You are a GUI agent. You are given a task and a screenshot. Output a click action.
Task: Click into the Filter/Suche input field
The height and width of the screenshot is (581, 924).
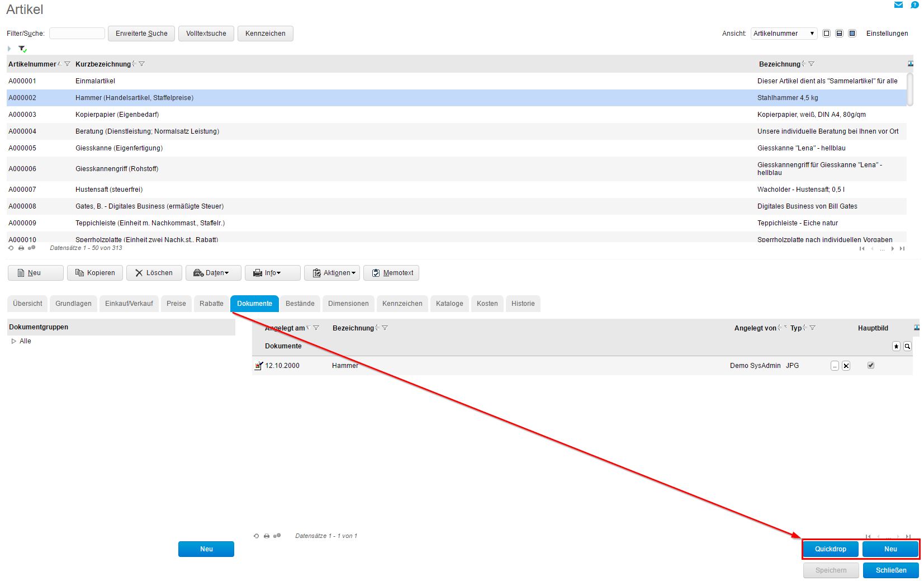(77, 34)
